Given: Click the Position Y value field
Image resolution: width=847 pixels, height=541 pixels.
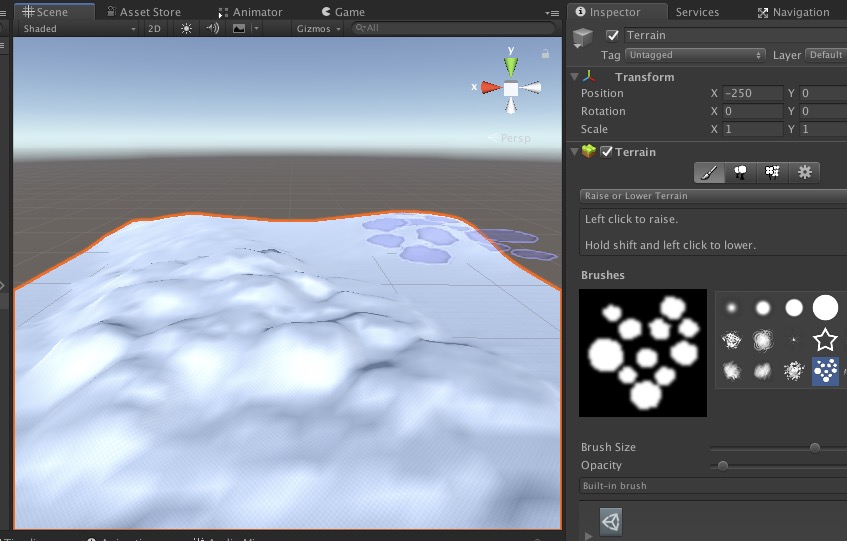Looking at the screenshot, I should [823, 93].
